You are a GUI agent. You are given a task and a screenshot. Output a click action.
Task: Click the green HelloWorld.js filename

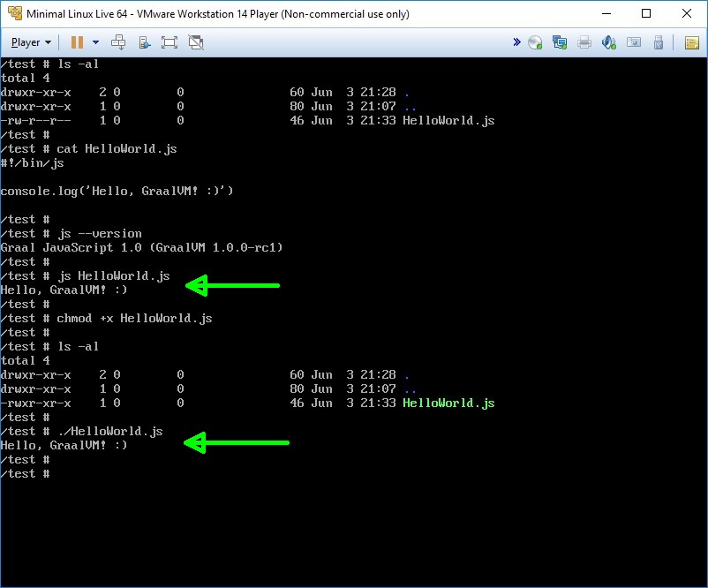coord(448,403)
